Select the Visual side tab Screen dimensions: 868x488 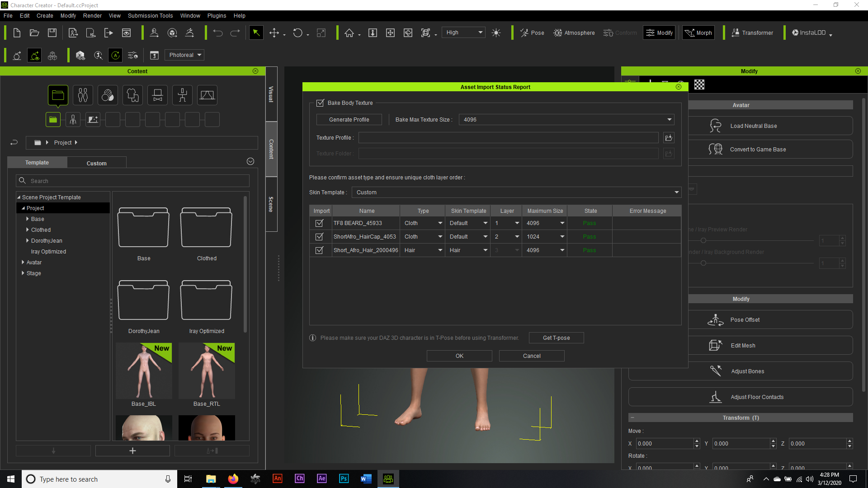(271, 94)
